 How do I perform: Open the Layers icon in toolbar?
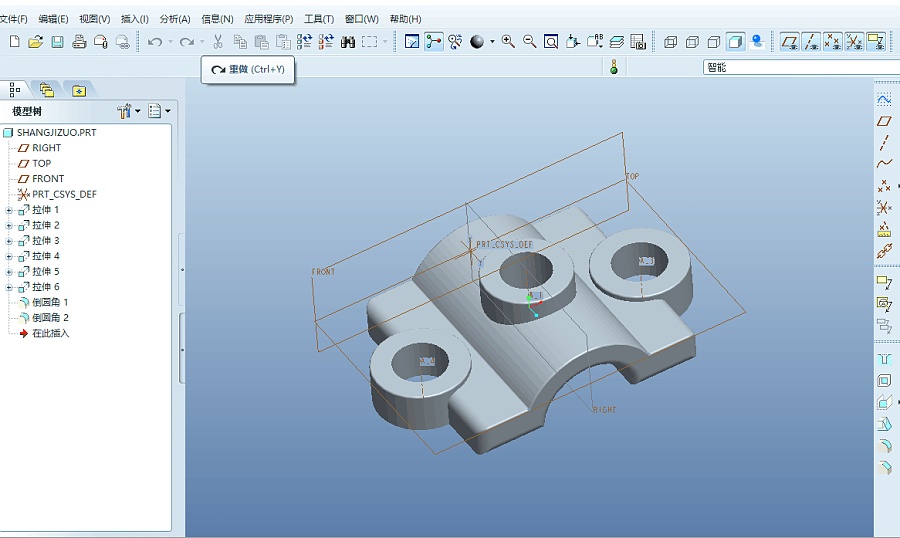(616, 41)
